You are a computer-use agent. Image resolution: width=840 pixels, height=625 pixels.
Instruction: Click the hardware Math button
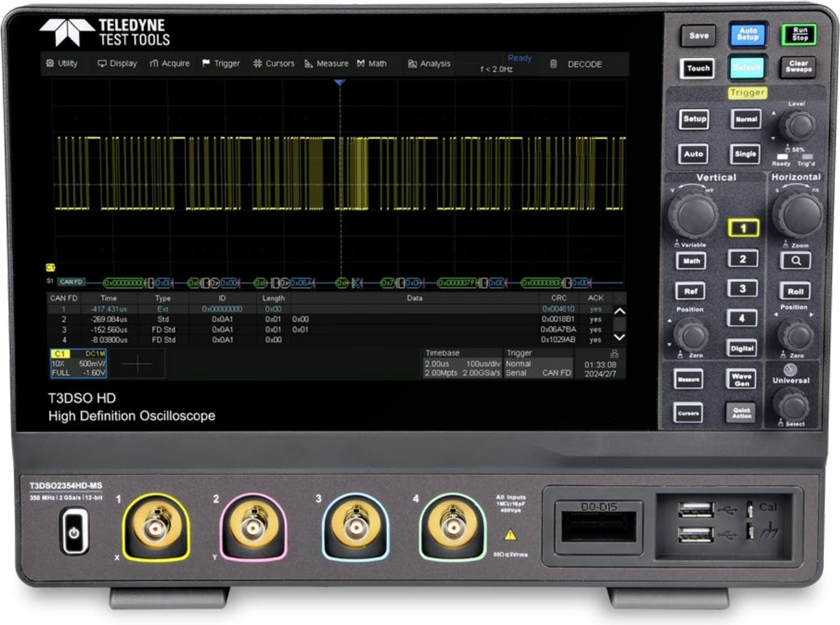[690, 261]
